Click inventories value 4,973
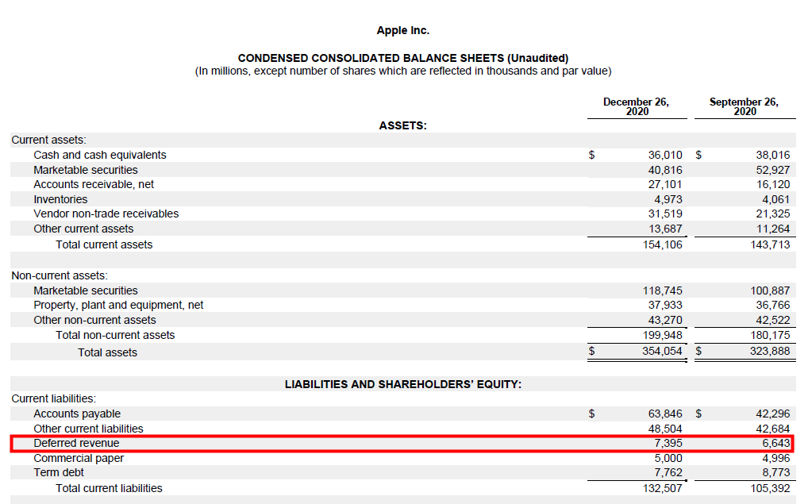The width and height of the screenshot is (812, 504). pos(668,199)
